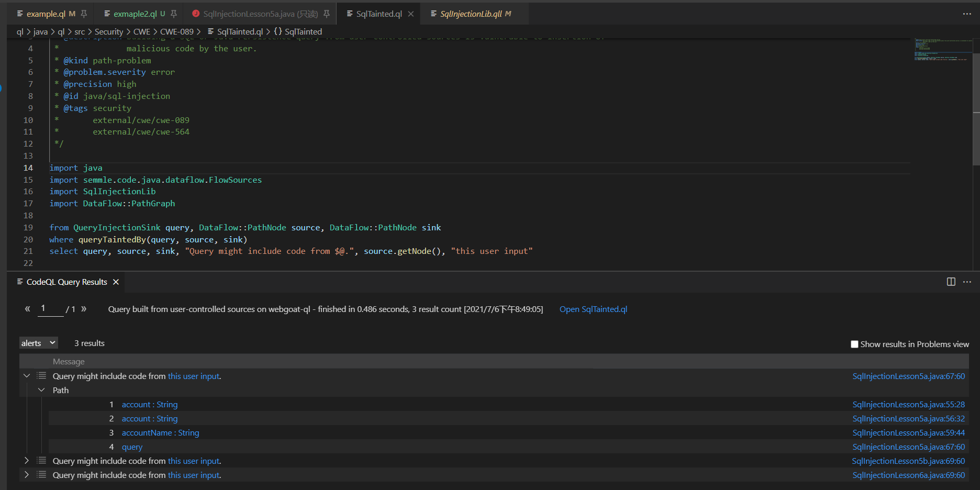Click 'queryTaintedBy' in where clause

(x=112, y=239)
